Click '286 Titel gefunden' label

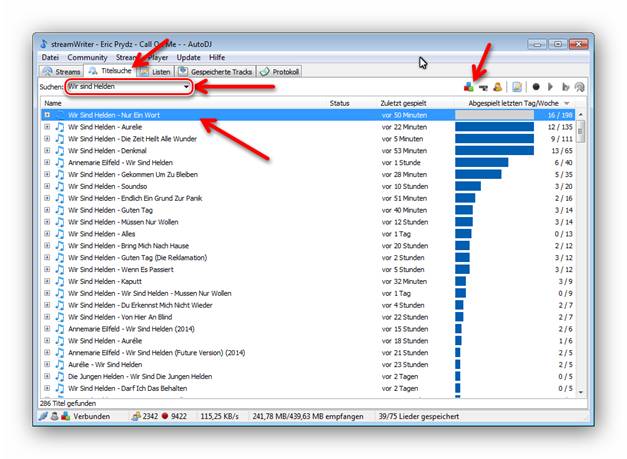coord(68,403)
